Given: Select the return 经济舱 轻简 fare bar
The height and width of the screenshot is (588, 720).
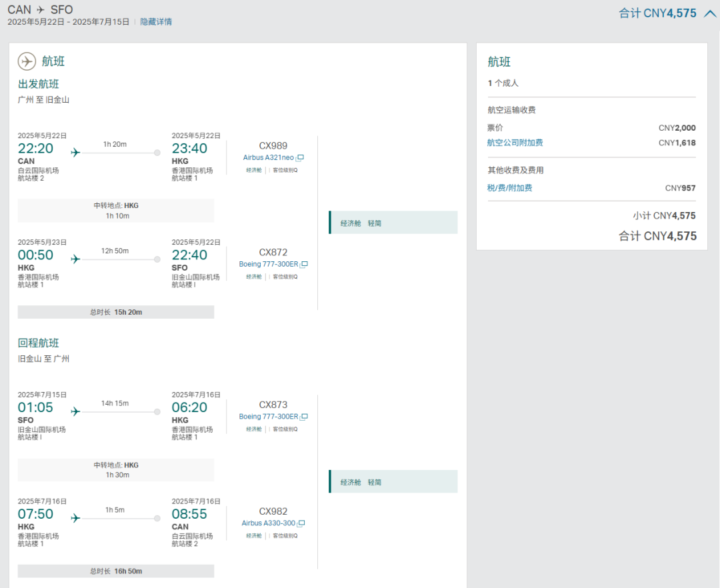Looking at the screenshot, I should tap(393, 482).
